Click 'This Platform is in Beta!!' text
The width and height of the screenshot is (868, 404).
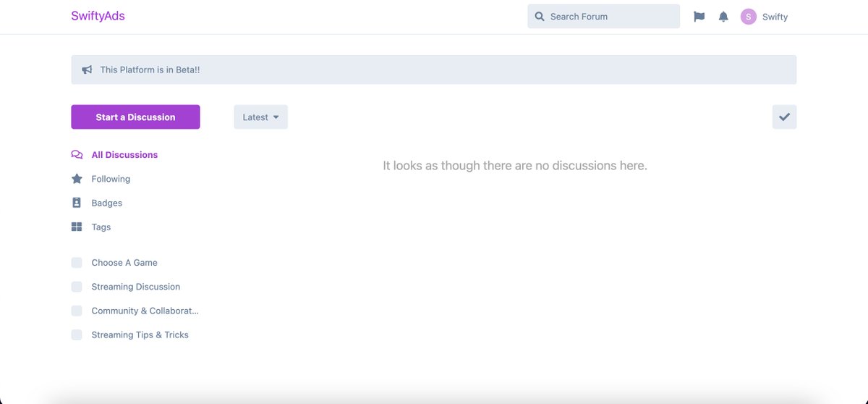pos(150,70)
